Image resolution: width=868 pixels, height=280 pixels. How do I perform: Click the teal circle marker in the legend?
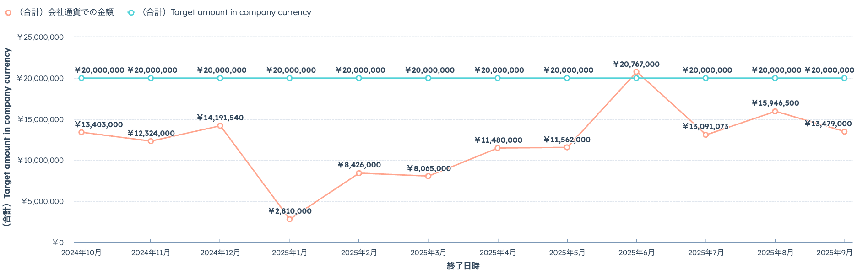(131, 13)
